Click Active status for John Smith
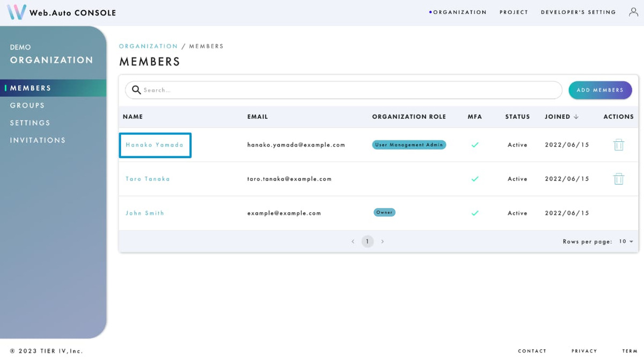Viewport: 644px width, 361px height. tap(517, 213)
